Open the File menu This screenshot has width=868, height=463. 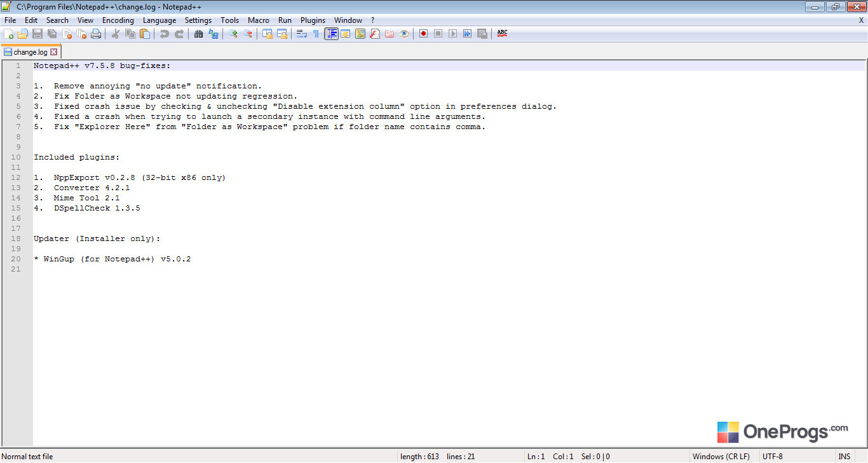click(10, 20)
